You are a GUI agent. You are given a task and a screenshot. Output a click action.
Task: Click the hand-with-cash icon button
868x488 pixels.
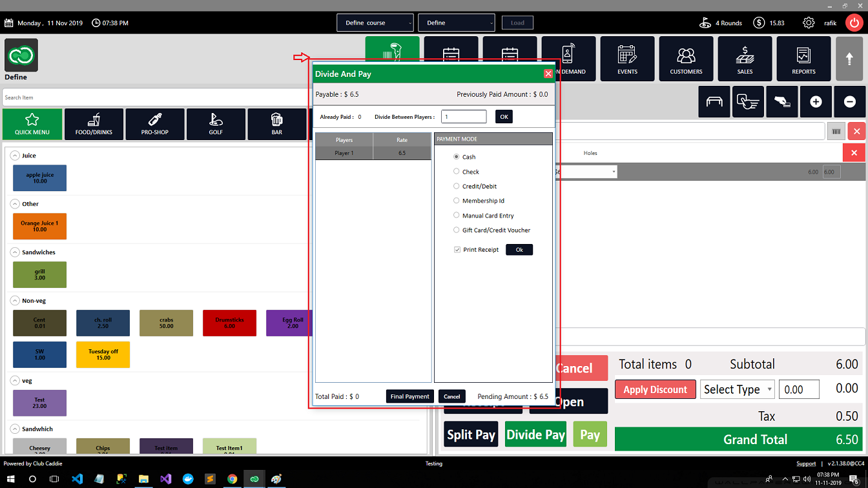[781, 102]
